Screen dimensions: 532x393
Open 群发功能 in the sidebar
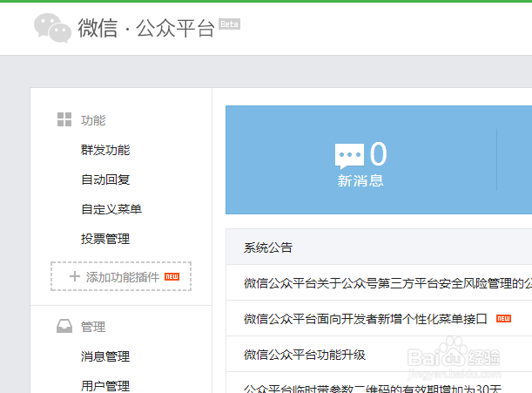(x=105, y=150)
